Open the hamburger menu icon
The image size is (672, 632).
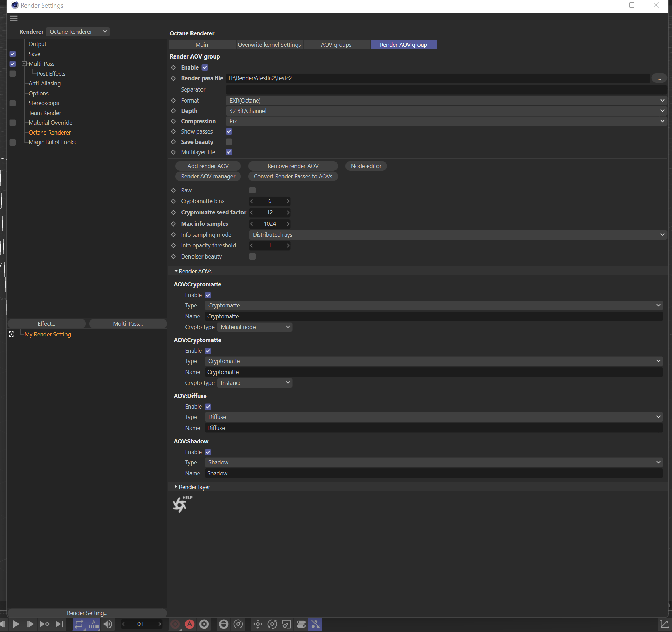13,19
